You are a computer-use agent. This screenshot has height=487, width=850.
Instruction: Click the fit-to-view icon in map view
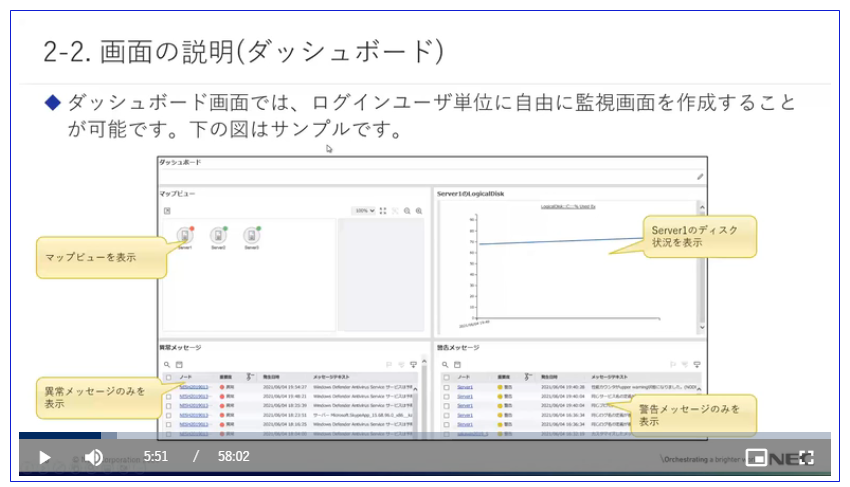coord(383,211)
